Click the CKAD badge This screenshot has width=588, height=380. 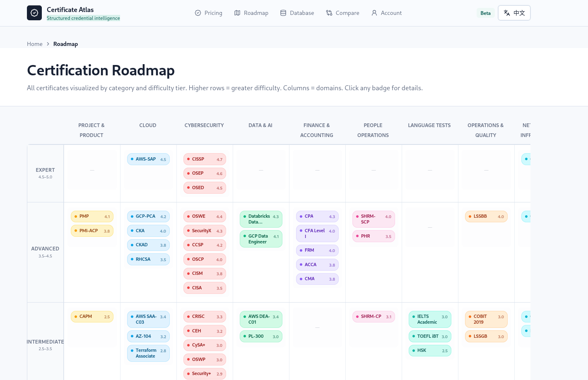coord(148,245)
